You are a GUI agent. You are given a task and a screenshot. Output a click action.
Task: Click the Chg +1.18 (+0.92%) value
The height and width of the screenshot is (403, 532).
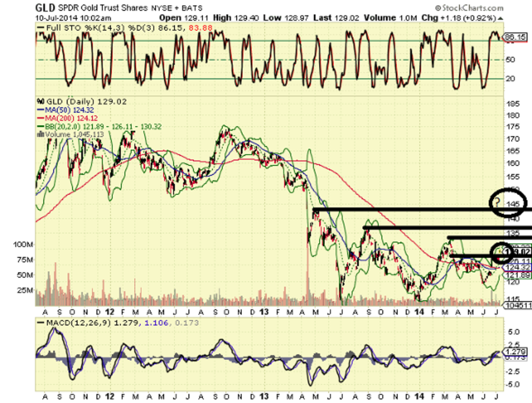coord(459,17)
